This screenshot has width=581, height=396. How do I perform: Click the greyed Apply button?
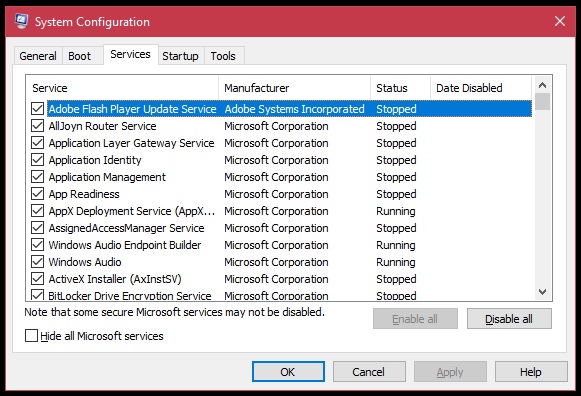click(x=450, y=372)
